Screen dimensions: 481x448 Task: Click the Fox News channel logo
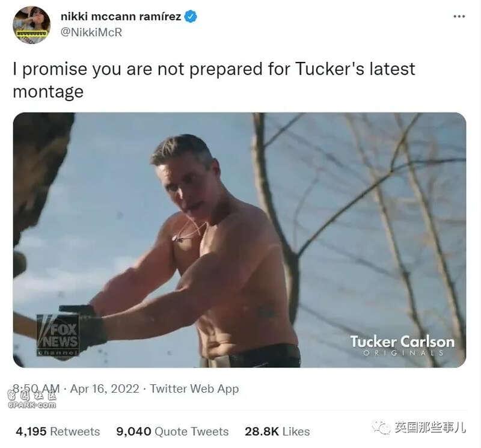(x=58, y=336)
